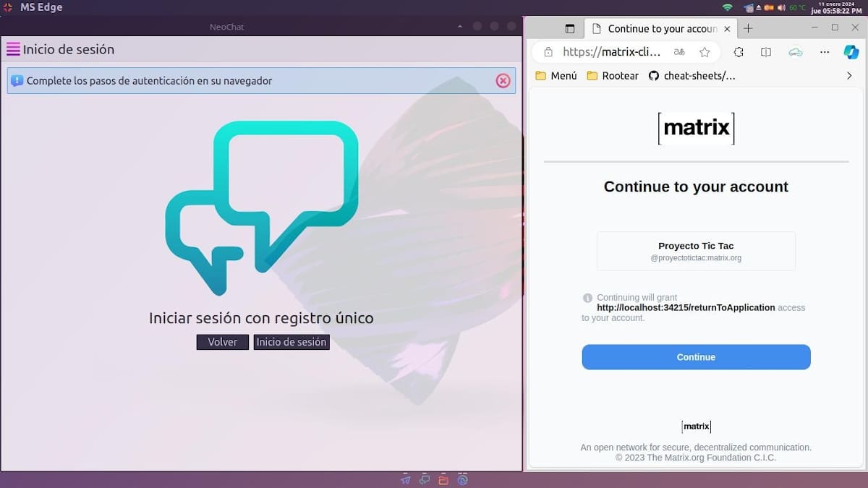Viewport: 868px width, 488px height.
Task: Switch to the Continue to your account tab
Action: 658,28
